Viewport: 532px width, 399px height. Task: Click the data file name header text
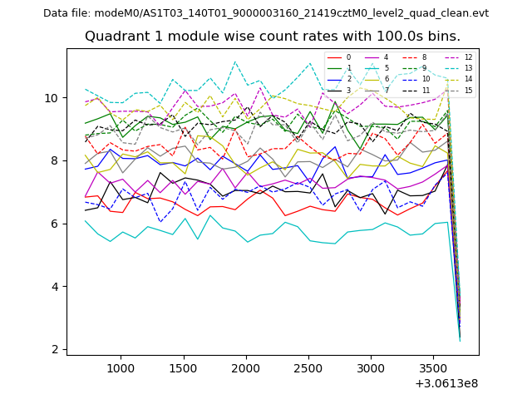point(266,13)
